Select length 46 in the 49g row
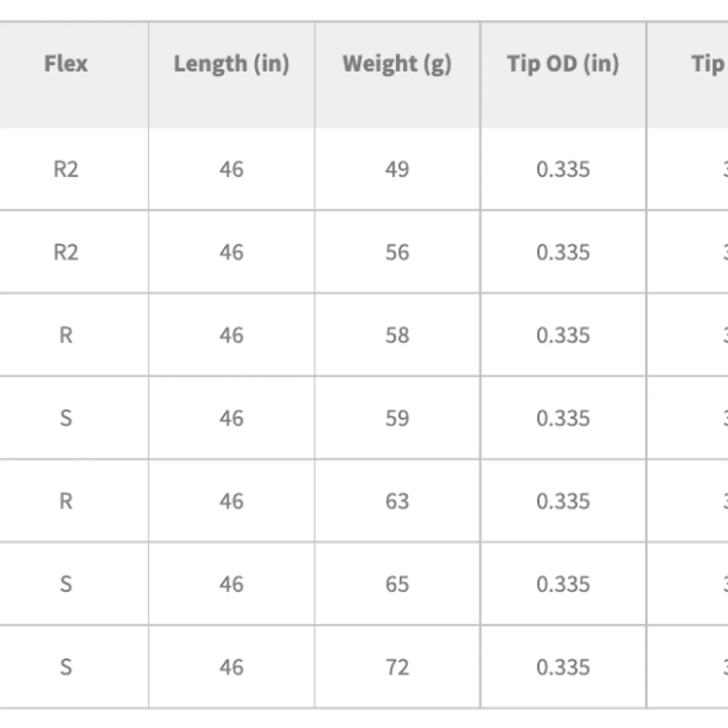Viewport: 728px width, 728px height. (232, 169)
